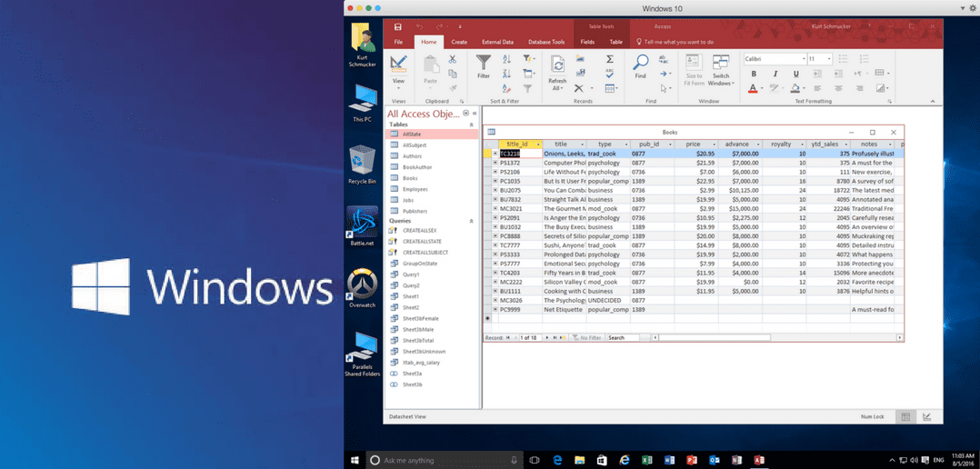
Task: Click the Totals sigma icon in Records
Action: click(610, 59)
